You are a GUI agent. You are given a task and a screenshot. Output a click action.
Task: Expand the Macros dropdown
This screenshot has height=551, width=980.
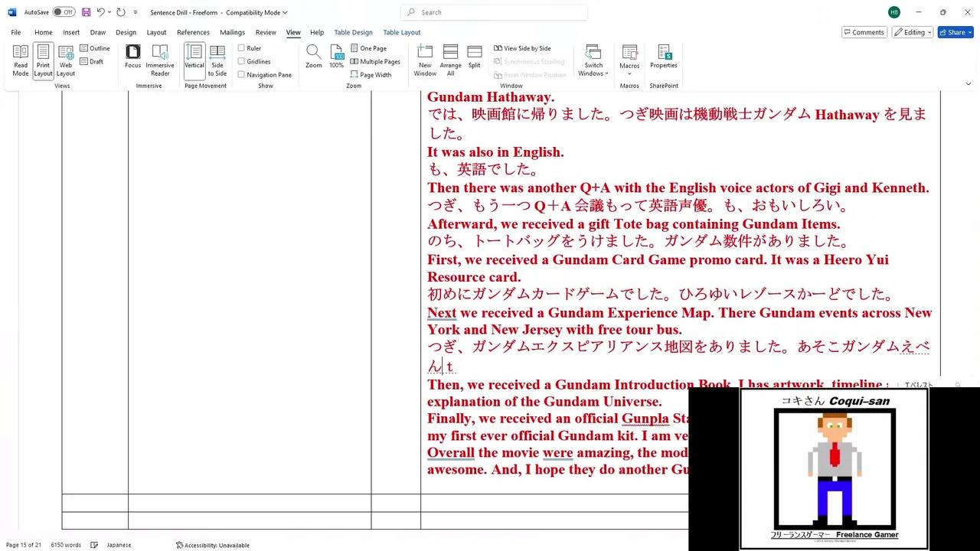point(629,60)
